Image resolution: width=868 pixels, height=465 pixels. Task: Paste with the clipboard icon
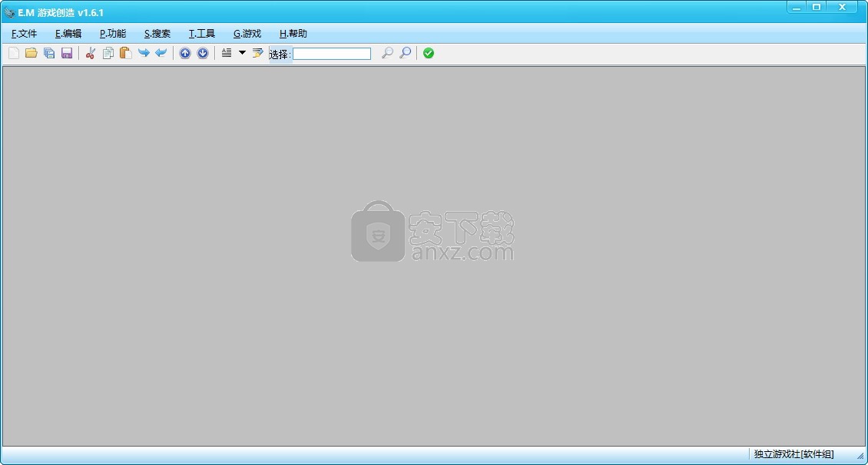click(126, 53)
